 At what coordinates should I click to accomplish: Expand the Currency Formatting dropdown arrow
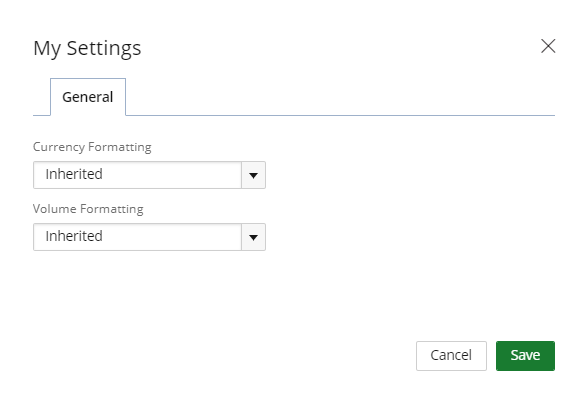(x=254, y=175)
